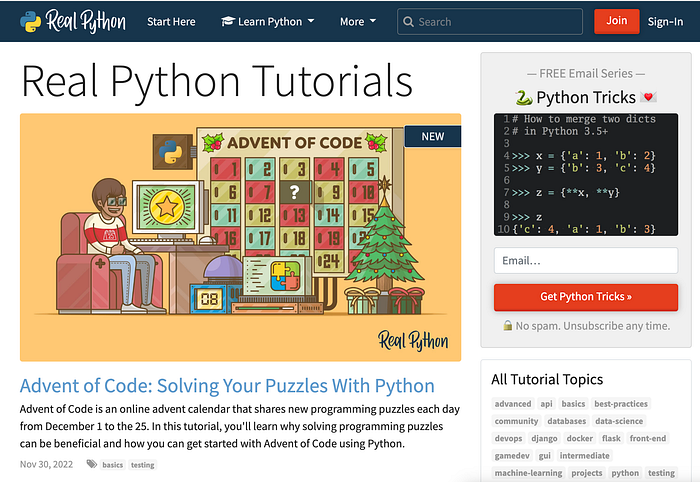Screen dimensions: 700x482
Task: Click the Join button
Action: [617, 21]
